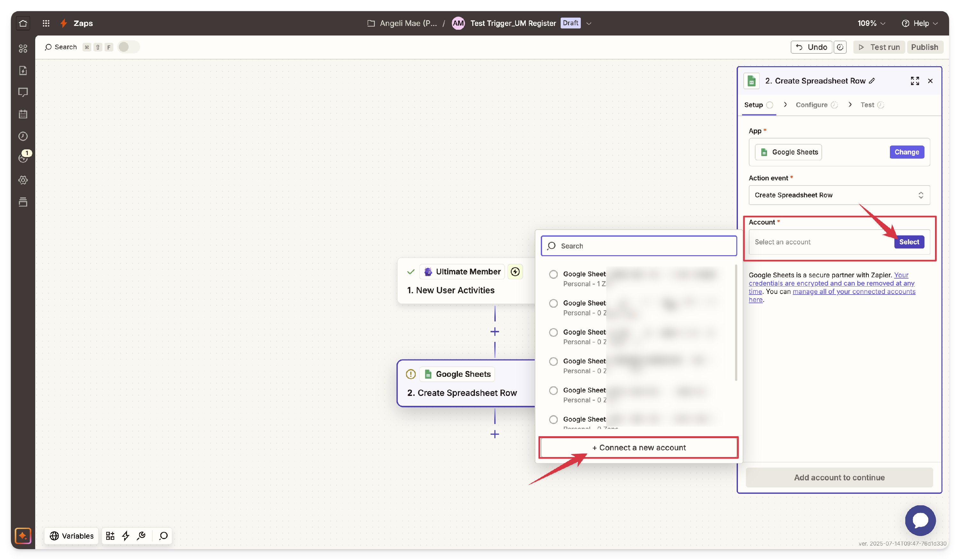Click the Test Trigger_UM Register zap title

pyautogui.click(x=513, y=23)
